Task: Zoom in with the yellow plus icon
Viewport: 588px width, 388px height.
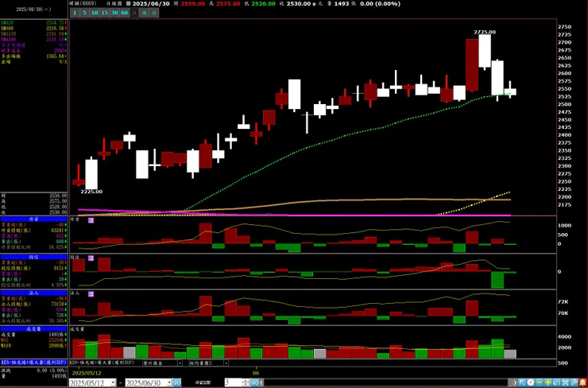Action: [548, 382]
